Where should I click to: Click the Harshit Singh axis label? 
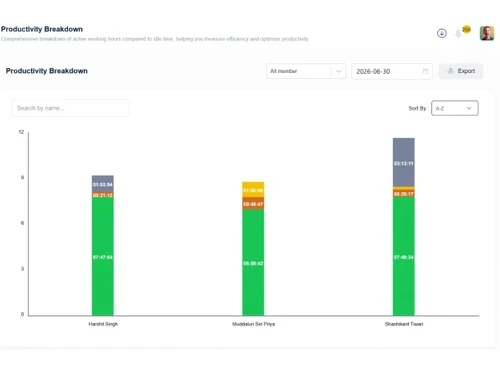pos(103,324)
